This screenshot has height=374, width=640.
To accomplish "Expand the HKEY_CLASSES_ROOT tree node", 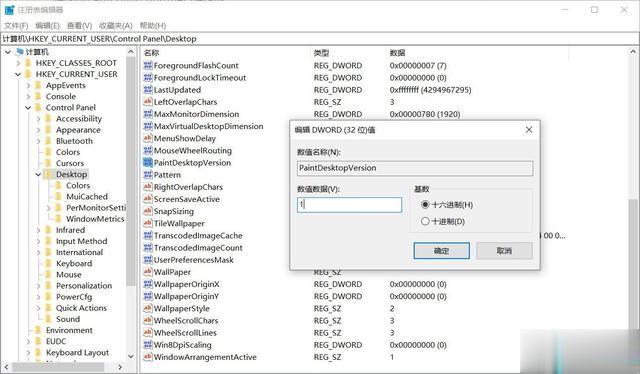I will coord(18,63).
